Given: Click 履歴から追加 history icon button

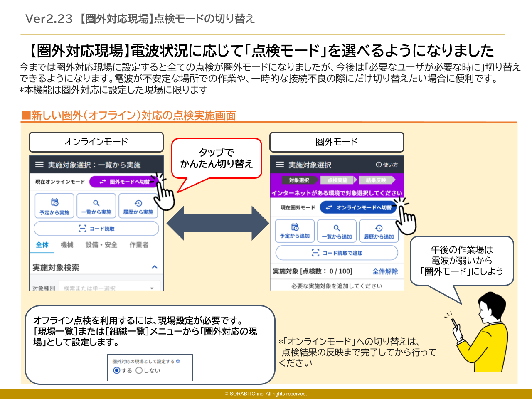Looking at the screenshot, I should [x=379, y=231].
